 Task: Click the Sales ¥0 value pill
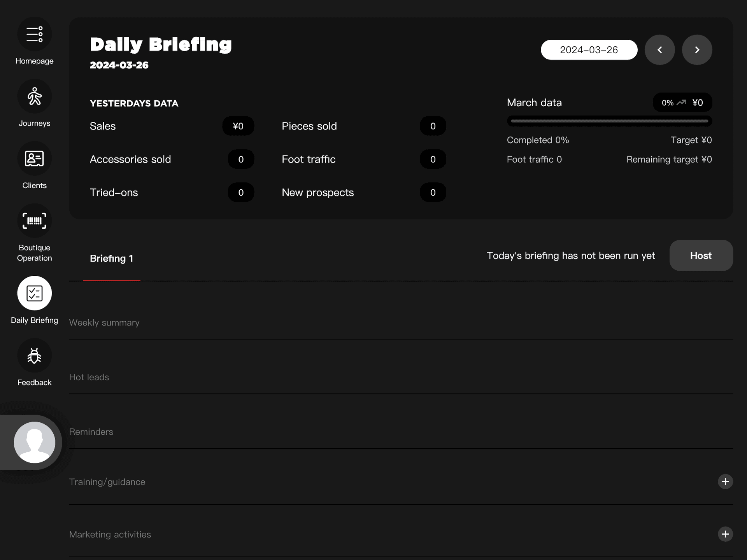click(238, 126)
